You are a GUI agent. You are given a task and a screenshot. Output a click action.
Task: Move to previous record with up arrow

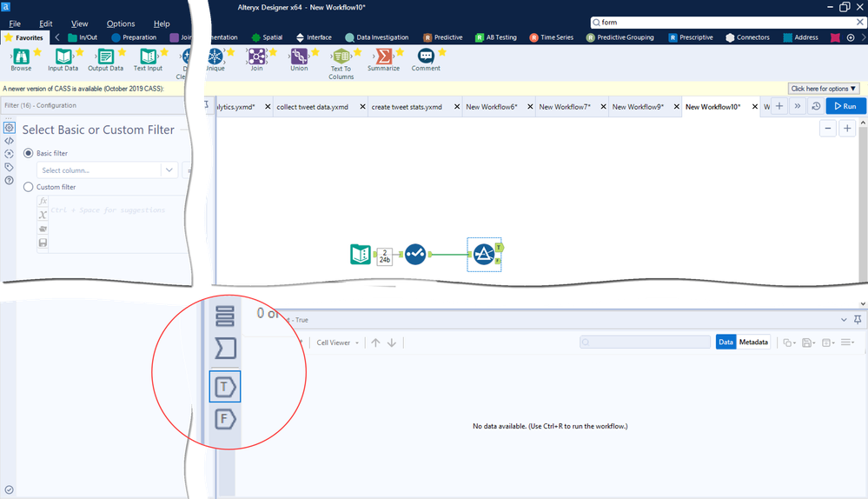pos(376,343)
